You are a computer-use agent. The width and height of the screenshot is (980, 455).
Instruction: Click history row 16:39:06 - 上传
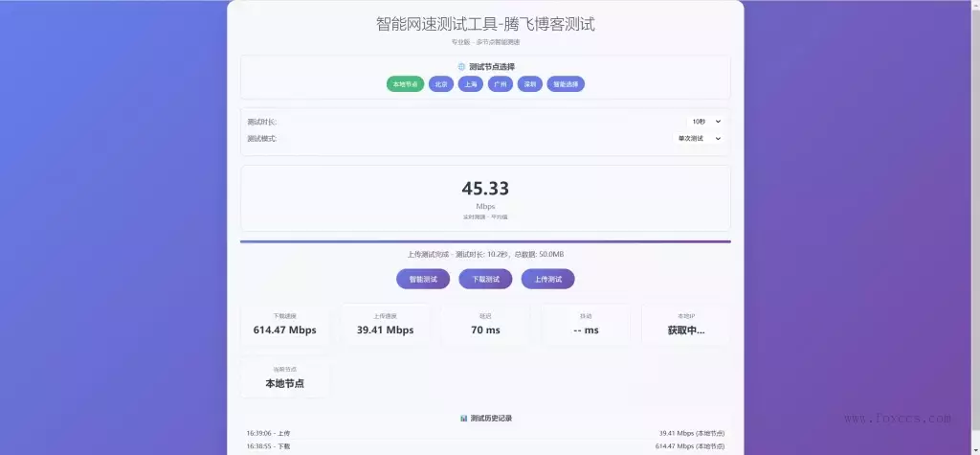coord(485,433)
